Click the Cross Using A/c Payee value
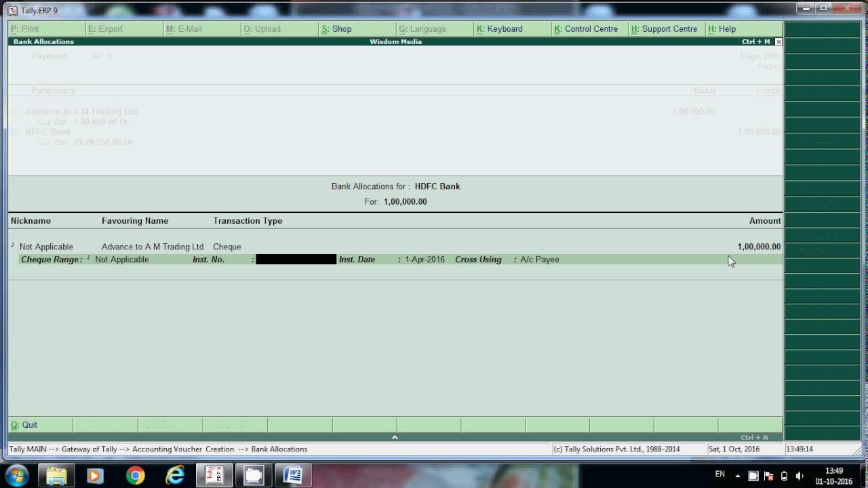The image size is (868, 488). [540, 260]
